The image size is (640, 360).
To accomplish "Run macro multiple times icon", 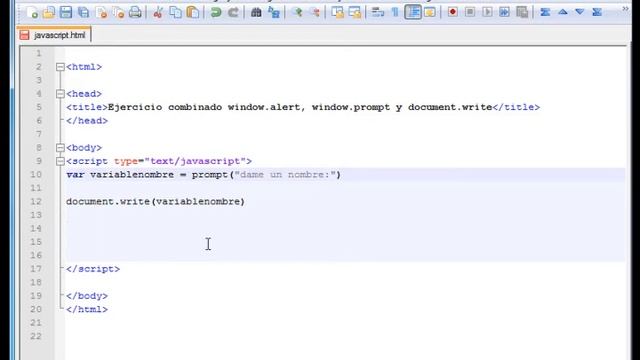I will tap(504, 12).
